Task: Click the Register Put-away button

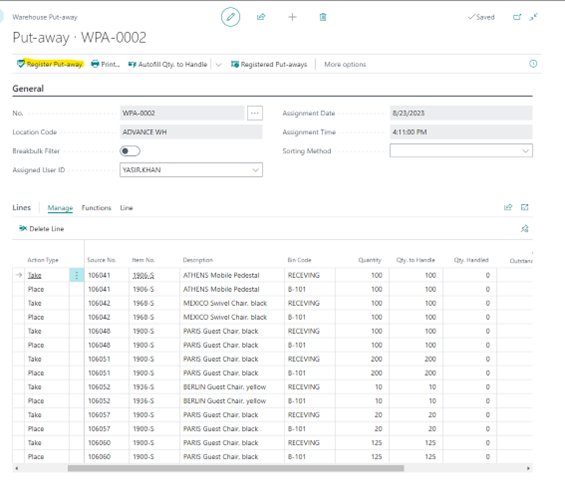Action: (50, 64)
